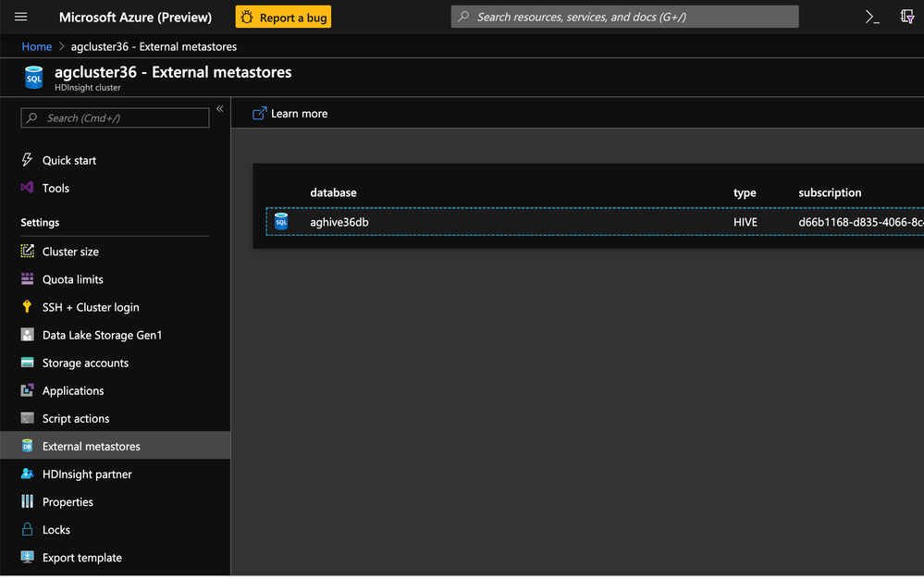Click the Storage accounts icon

(27, 363)
